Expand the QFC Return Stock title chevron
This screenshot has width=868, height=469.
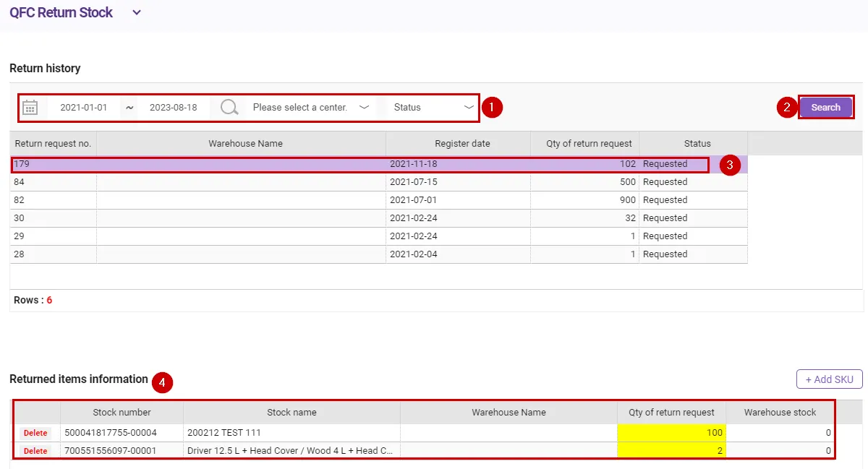click(x=137, y=12)
